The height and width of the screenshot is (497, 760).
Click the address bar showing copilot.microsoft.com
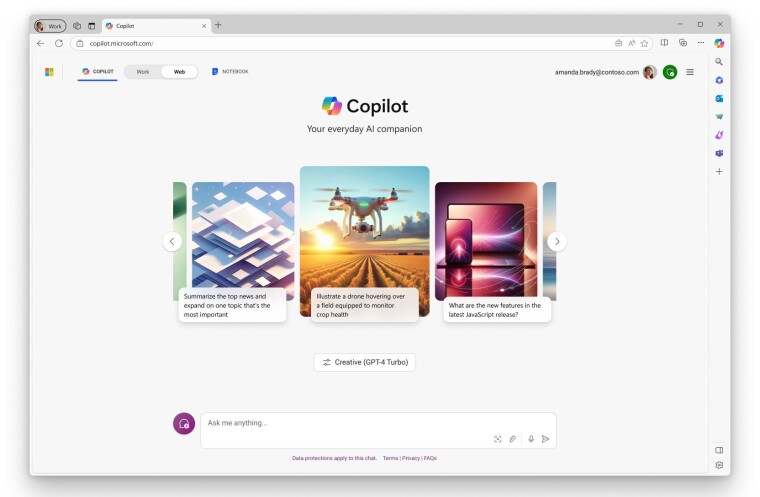tap(361, 43)
